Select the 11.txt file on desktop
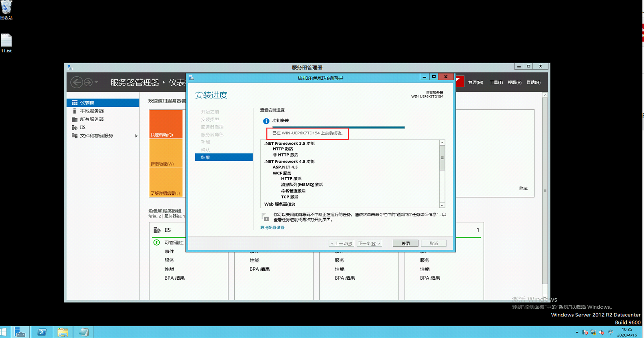644x338 pixels. click(6, 43)
